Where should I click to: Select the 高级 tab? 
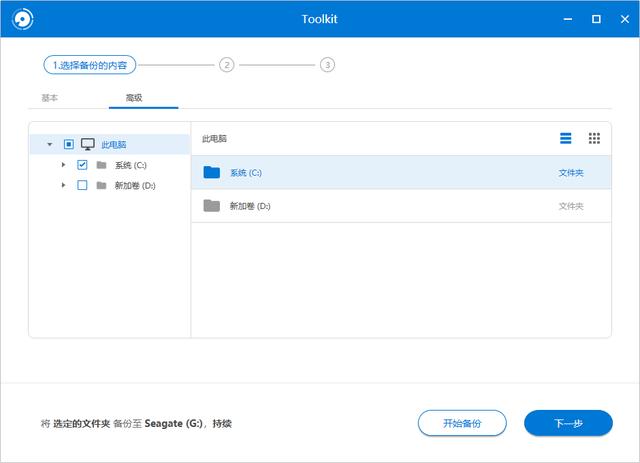point(134,98)
